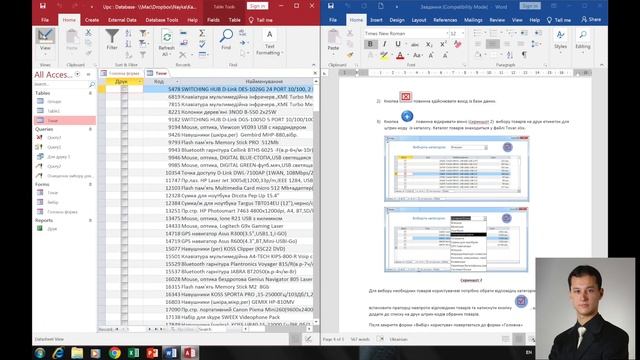Click the Save icon in Word title bar
This screenshot has width=640, height=360.
[331, 6]
